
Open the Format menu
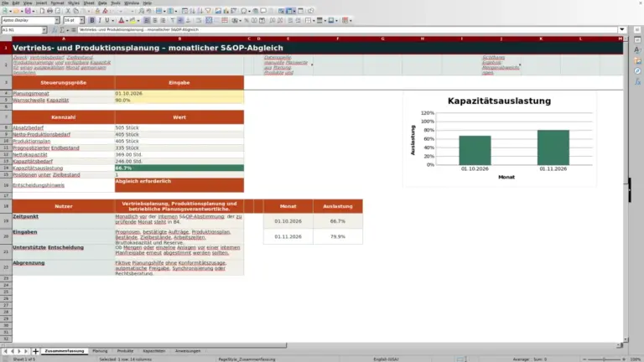57,3
